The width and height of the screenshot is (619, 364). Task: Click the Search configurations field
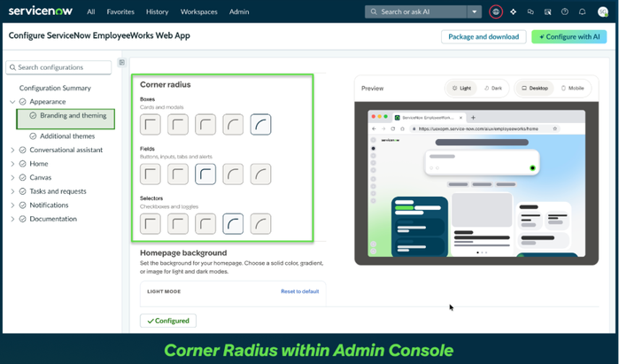pyautogui.click(x=58, y=67)
